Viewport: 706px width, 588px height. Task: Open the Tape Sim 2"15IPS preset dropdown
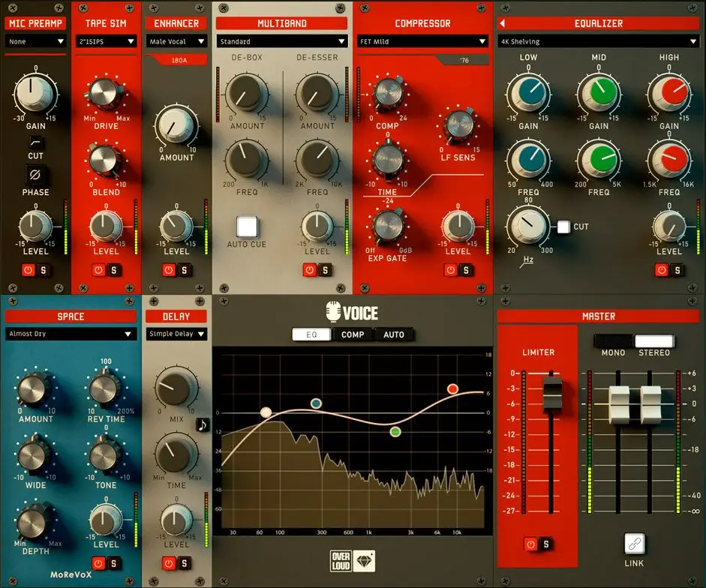point(106,41)
